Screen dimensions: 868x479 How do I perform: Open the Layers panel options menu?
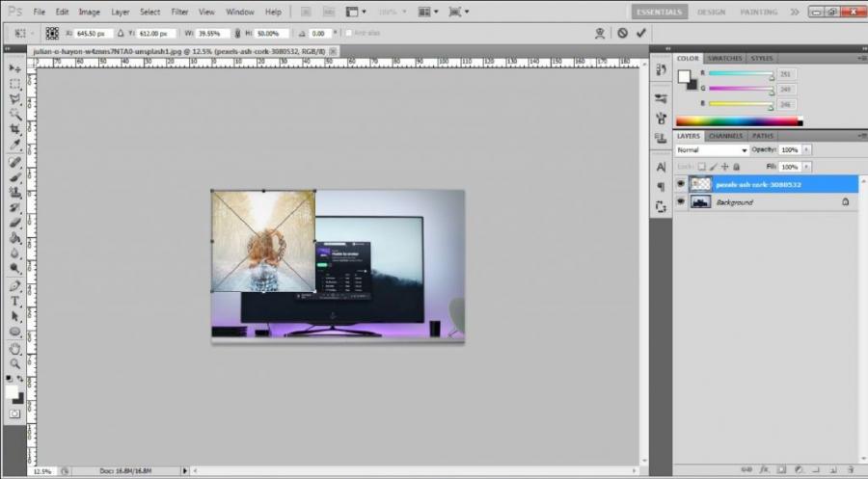tap(862, 136)
